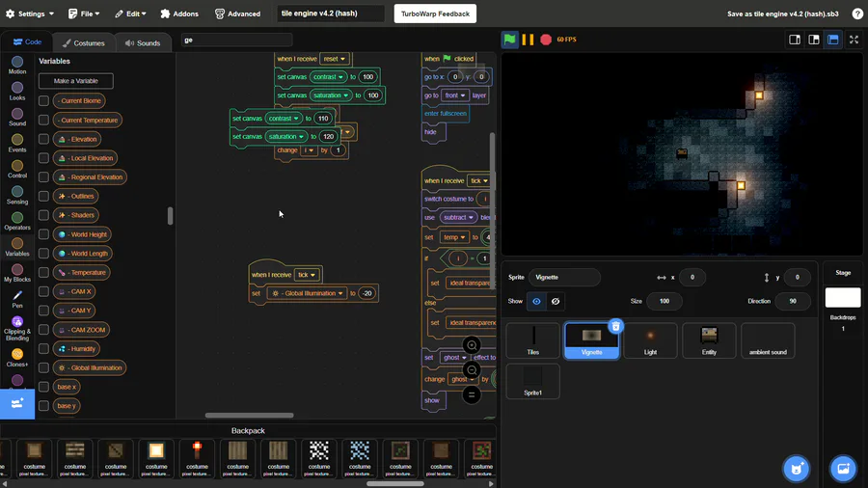The width and height of the screenshot is (868, 488).
Task: Open the Advanced menu
Action: pyautogui.click(x=237, y=14)
